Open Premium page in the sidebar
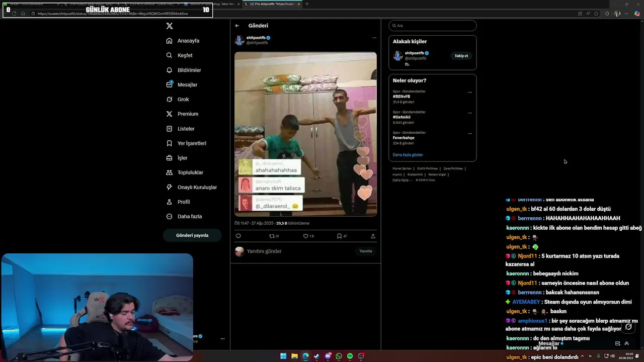The height and width of the screenshot is (362, 644). pos(182,114)
